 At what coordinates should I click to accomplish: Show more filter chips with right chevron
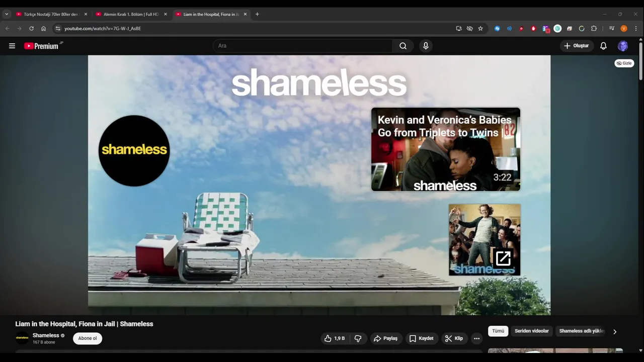[x=614, y=331]
